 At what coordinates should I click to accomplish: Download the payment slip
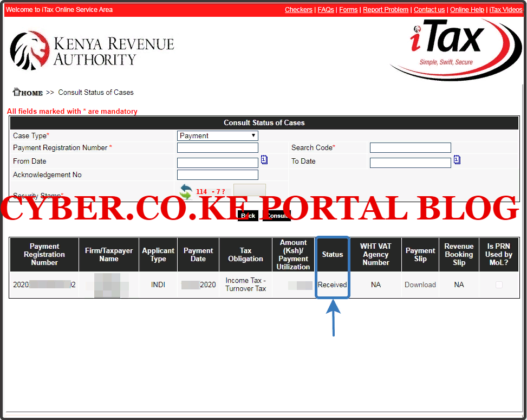click(x=420, y=285)
